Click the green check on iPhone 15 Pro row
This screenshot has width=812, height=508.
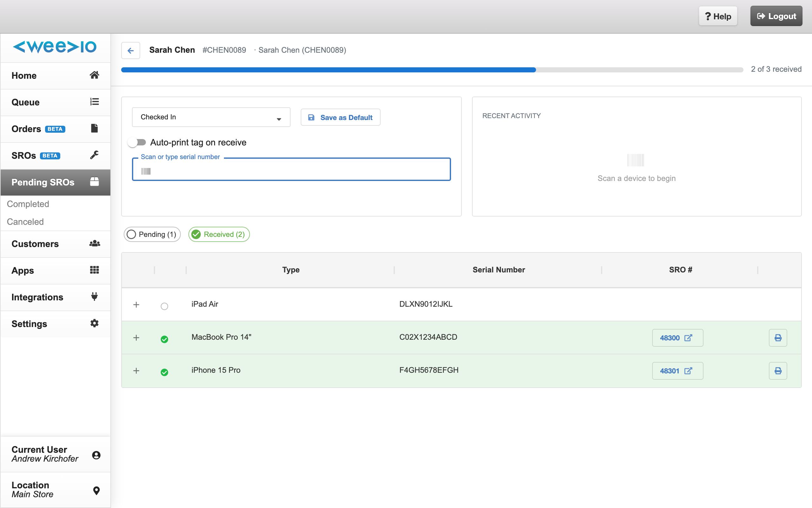click(164, 372)
